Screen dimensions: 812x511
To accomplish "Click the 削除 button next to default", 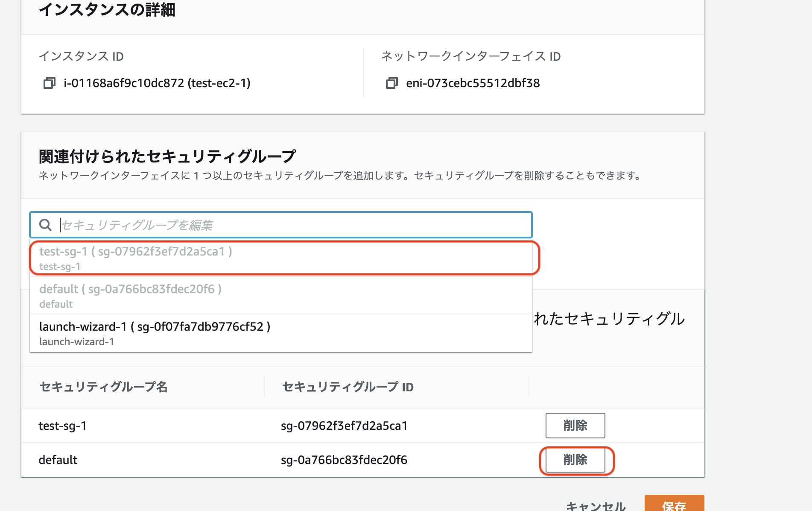I will tap(575, 460).
